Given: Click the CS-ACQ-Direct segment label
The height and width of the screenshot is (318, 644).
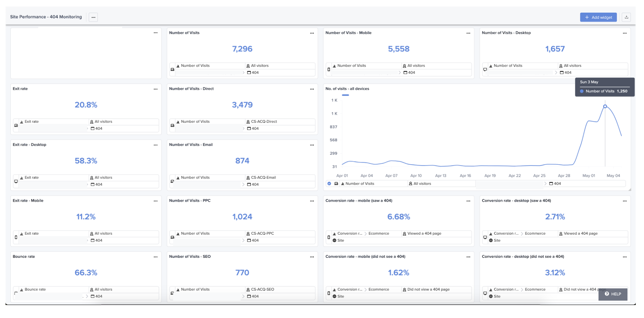Looking at the screenshot, I should tap(264, 122).
